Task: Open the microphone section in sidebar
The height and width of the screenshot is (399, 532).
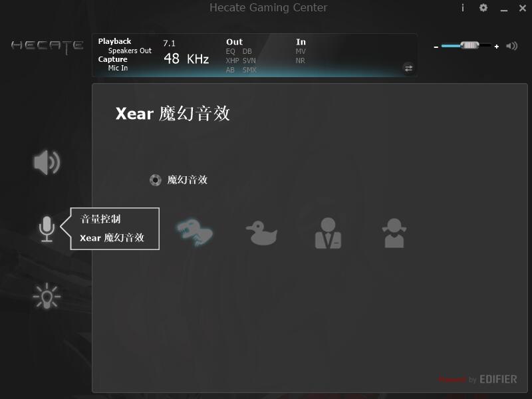Action: [x=47, y=229]
